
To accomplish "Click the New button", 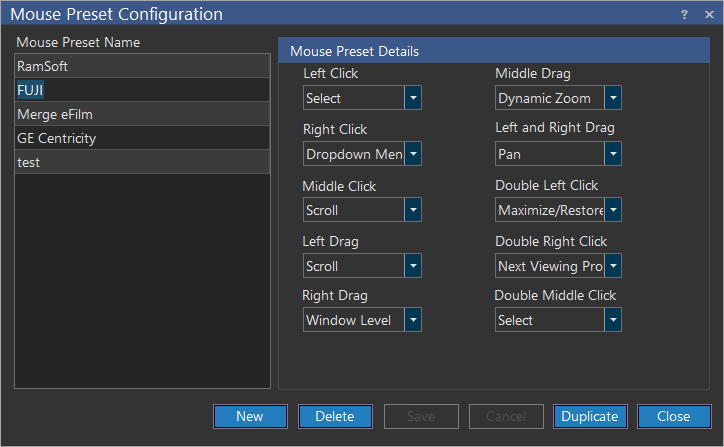I will (x=250, y=416).
